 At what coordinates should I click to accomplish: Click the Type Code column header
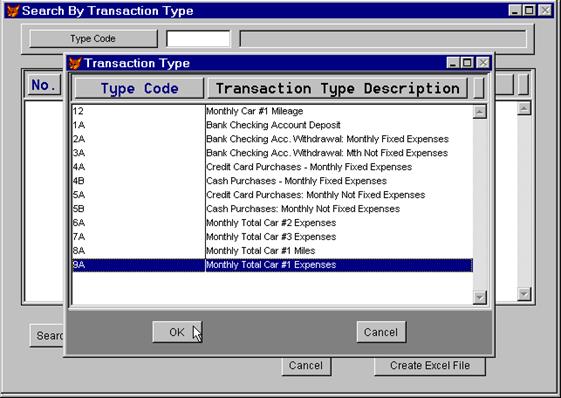click(x=139, y=88)
